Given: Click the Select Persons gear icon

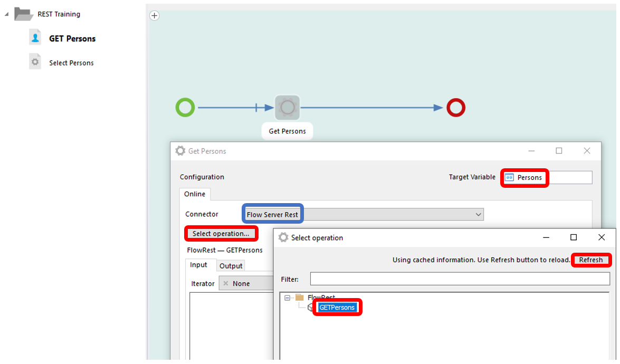Looking at the screenshot, I should 35,62.
